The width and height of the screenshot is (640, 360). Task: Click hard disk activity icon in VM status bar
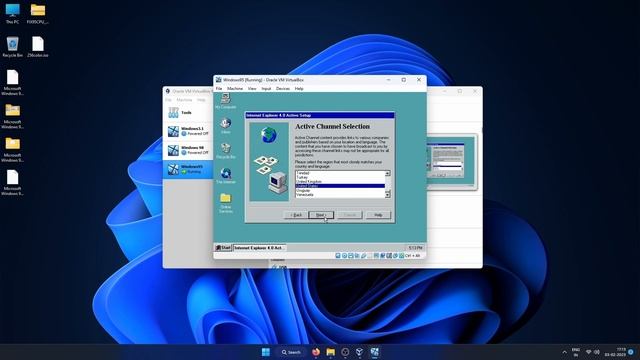coord(338,256)
